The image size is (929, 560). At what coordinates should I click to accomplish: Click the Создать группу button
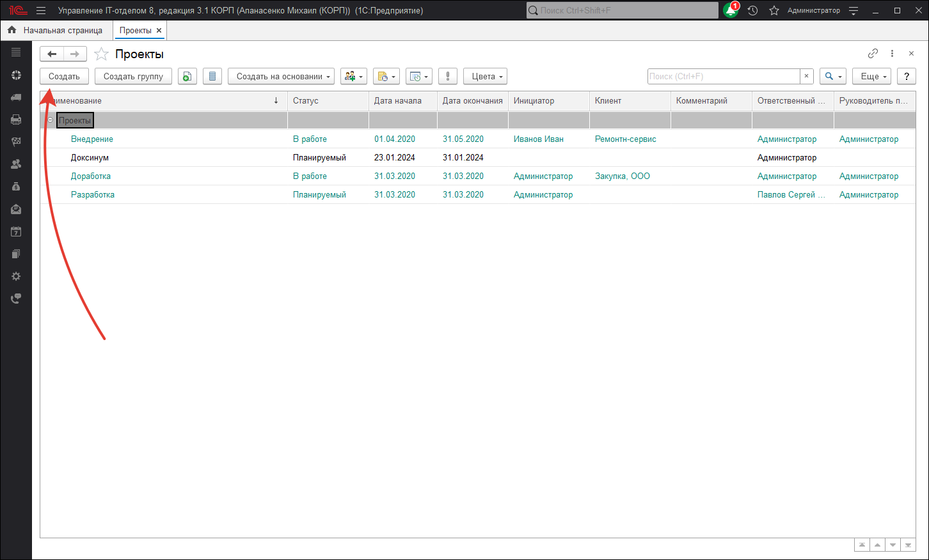coord(133,77)
